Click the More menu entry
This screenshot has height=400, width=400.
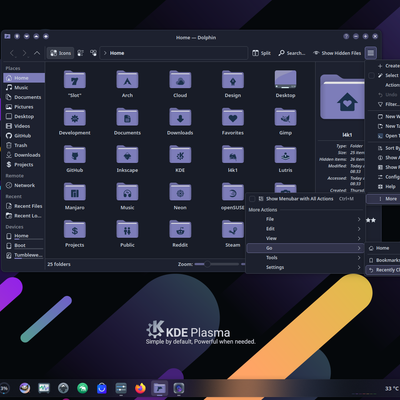click(x=383, y=199)
